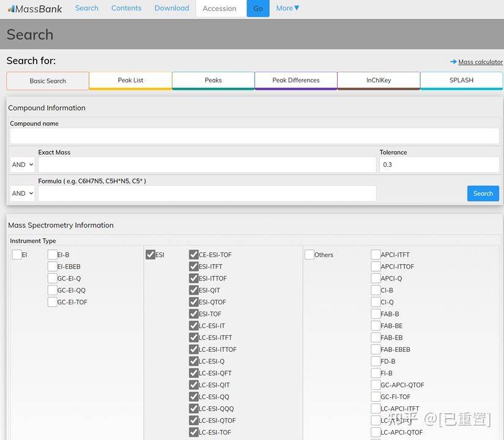The image size is (504, 440).
Task: Enable the EI group checkbox
Action: (17, 255)
